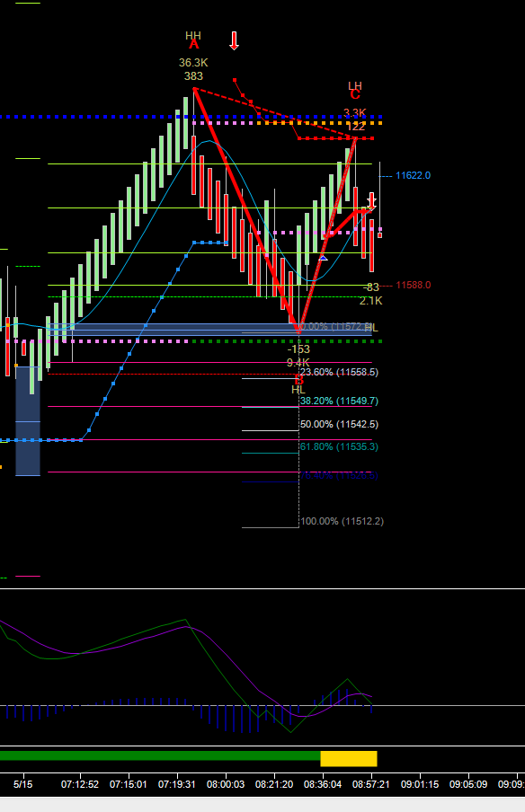Screen dimensions: 525x812
Task: Click the 08:36:04 time axis label
Action: (323, 784)
